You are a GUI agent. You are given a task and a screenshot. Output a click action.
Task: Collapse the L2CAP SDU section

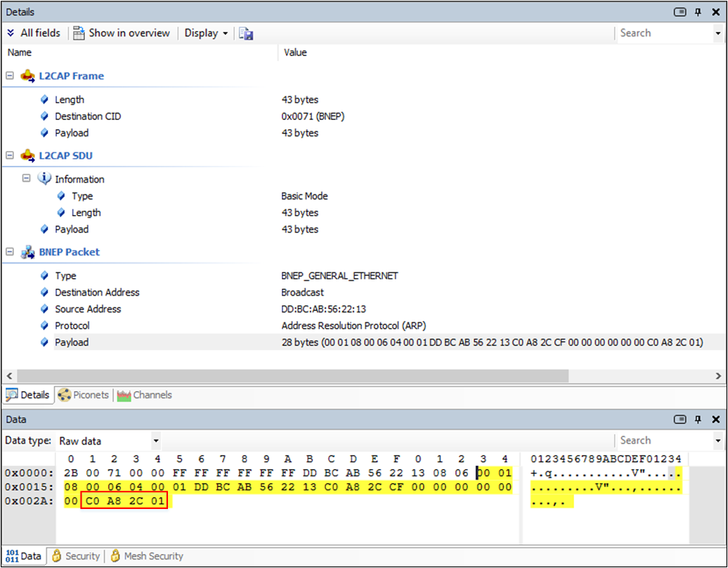click(10, 156)
